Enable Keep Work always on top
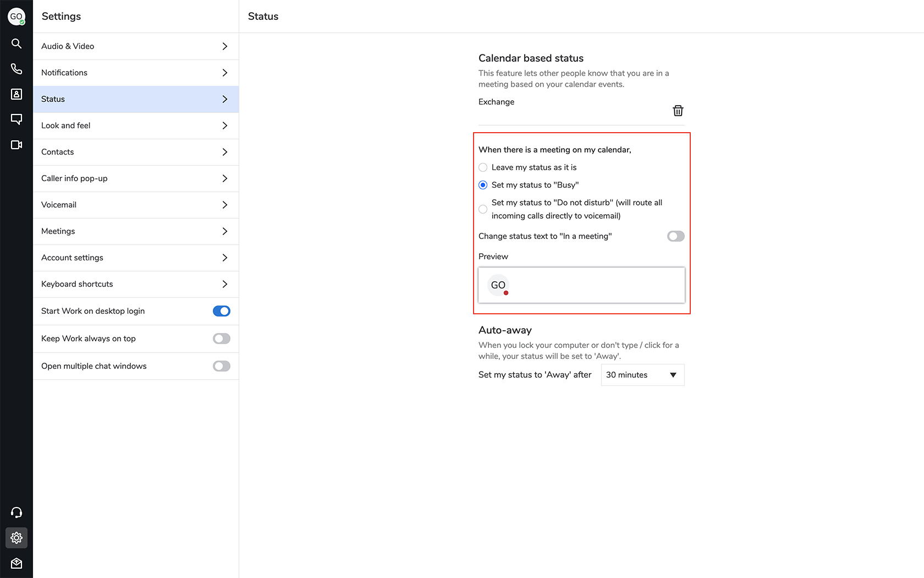 (221, 339)
